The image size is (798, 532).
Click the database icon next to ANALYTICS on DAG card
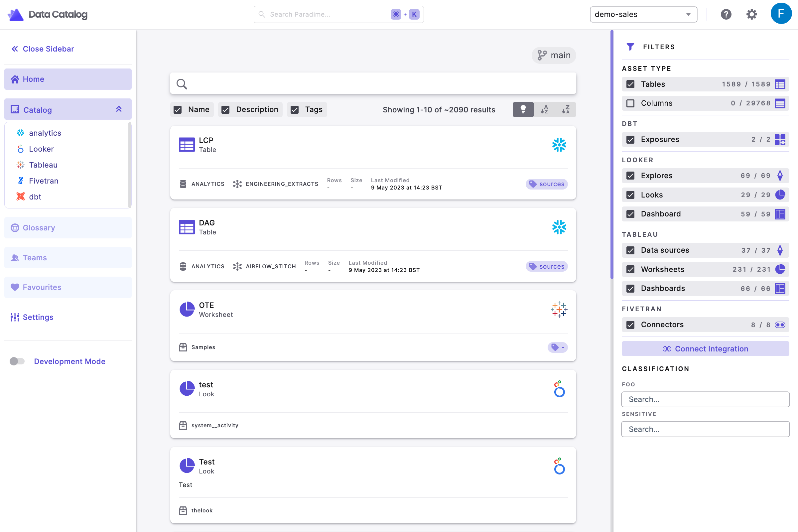click(183, 266)
